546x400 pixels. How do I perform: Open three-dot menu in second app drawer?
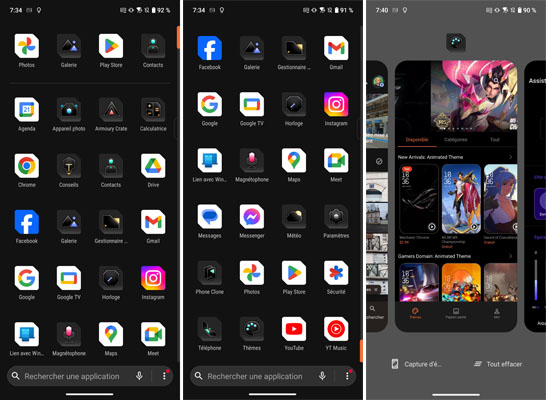click(347, 376)
